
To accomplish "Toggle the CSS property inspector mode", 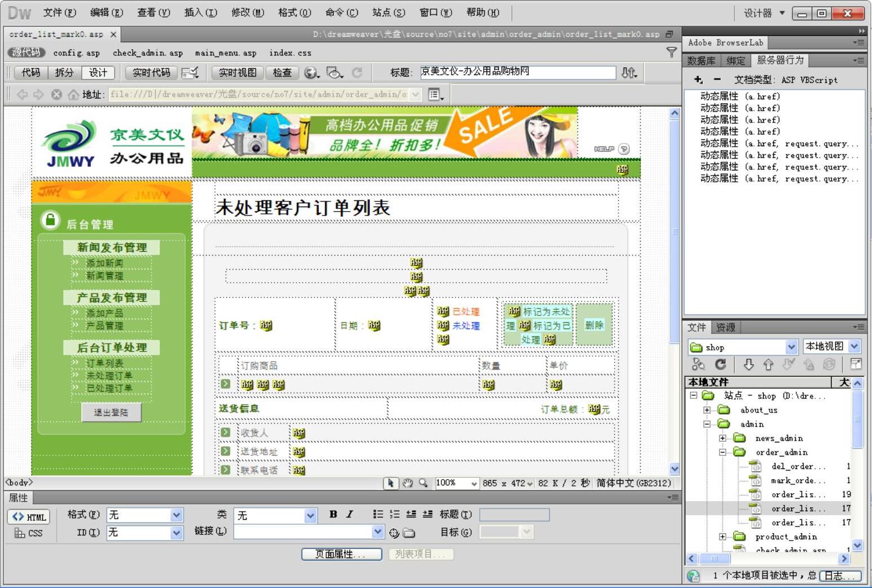I will click(28, 533).
